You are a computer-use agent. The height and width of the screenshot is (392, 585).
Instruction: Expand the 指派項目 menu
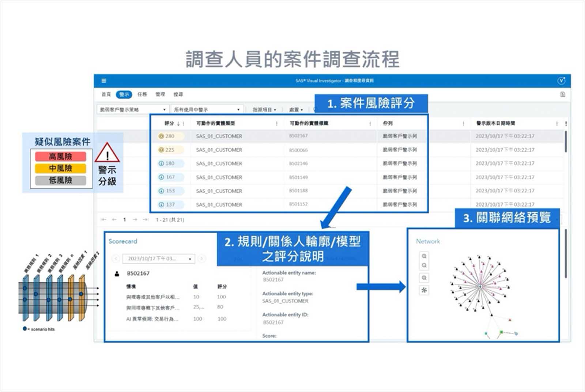pos(264,110)
